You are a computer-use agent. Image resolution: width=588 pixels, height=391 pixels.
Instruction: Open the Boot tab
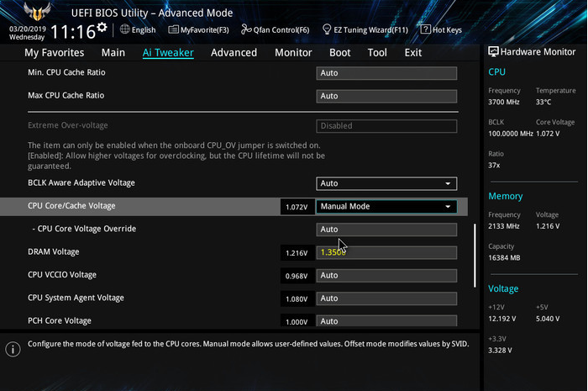pos(340,52)
